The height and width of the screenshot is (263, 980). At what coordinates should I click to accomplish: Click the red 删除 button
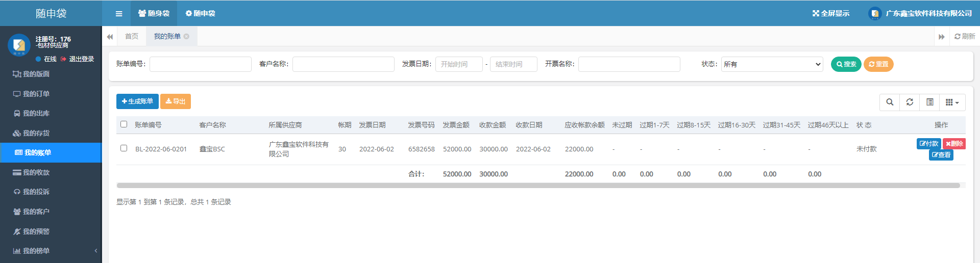954,144
